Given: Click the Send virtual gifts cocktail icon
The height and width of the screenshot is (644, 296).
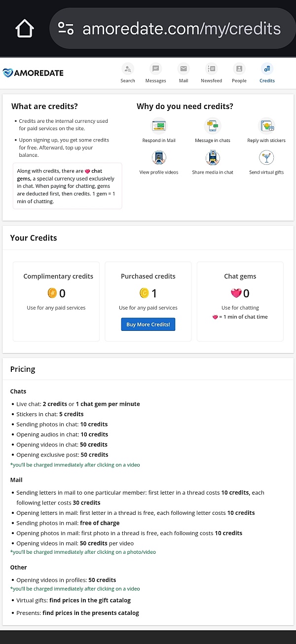Looking at the screenshot, I should pyautogui.click(x=266, y=158).
